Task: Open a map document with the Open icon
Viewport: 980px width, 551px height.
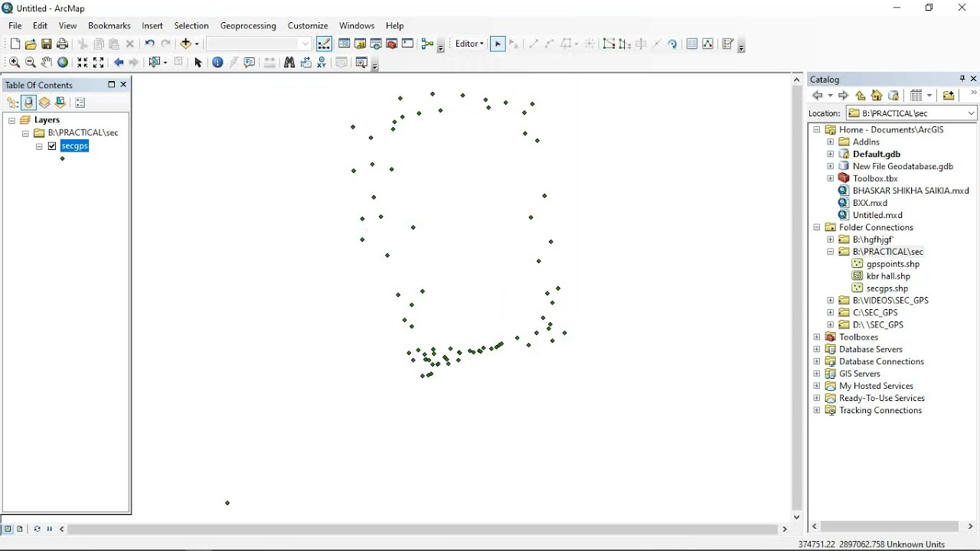Action: (31, 44)
